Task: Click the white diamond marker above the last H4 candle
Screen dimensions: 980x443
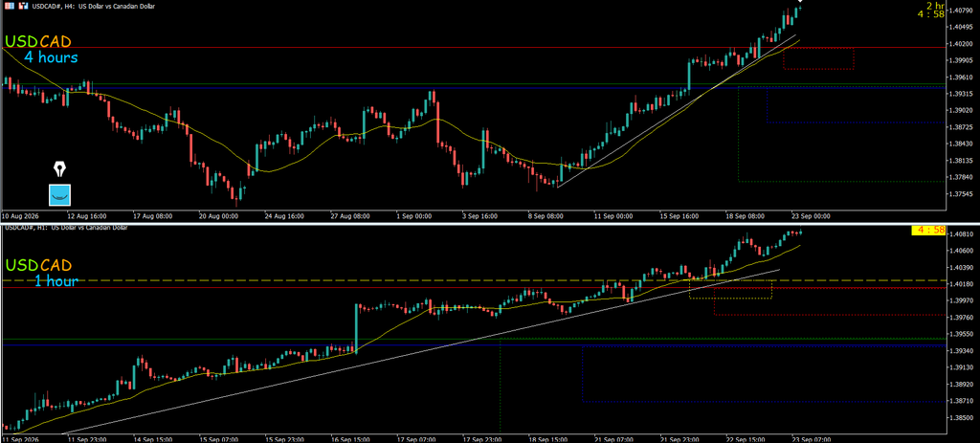Action: point(799,2)
